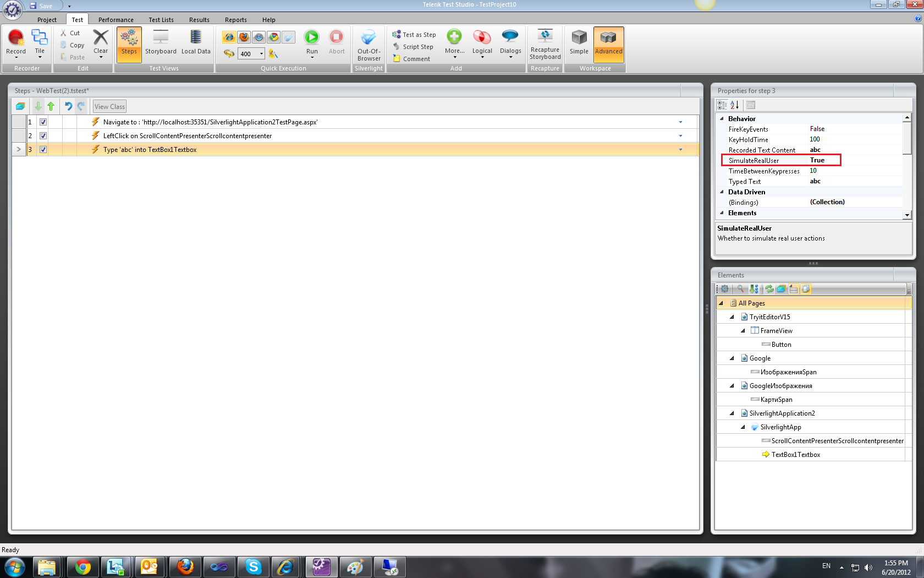Open the Reports ribbon tab
The height and width of the screenshot is (578, 924).
(235, 20)
